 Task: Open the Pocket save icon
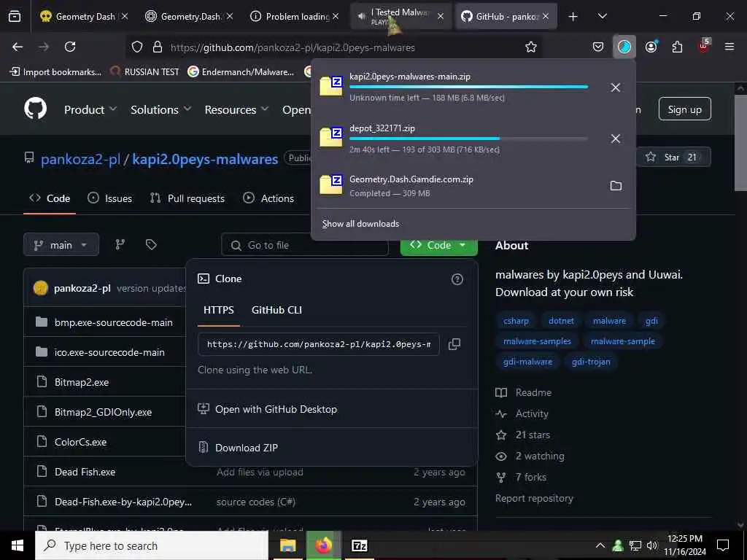pyautogui.click(x=598, y=47)
